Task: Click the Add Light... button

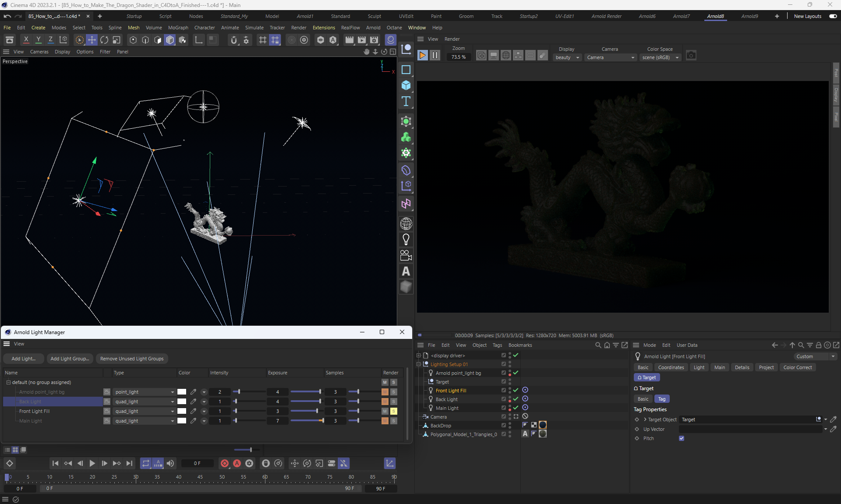Action: [x=23, y=359]
